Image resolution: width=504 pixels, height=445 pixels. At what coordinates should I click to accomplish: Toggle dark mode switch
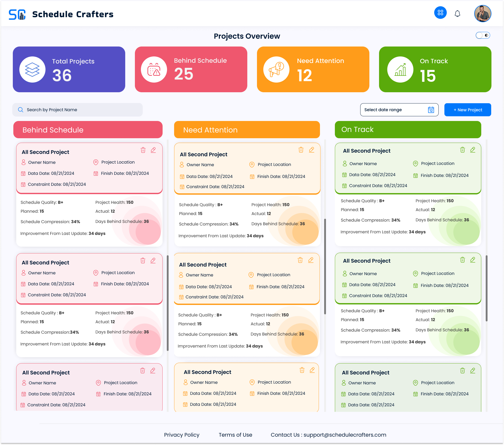(x=483, y=35)
